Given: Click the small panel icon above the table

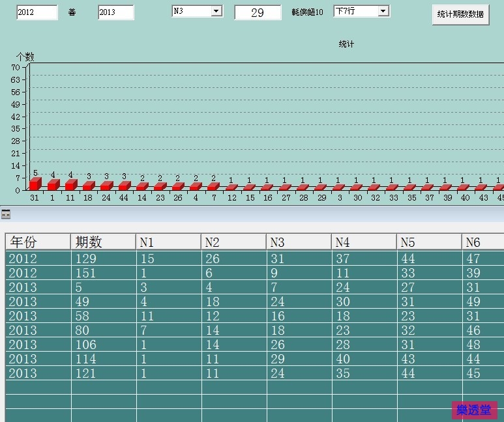Looking at the screenshot, I should (6, 214).
